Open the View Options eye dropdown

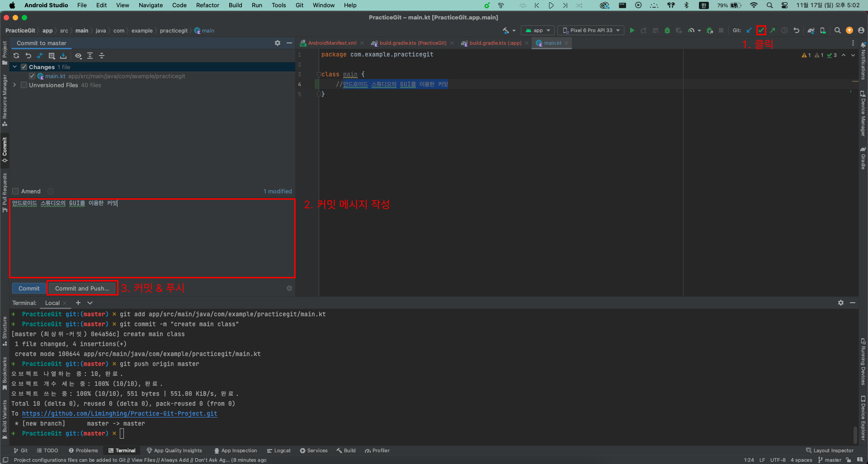coord(79,56)
